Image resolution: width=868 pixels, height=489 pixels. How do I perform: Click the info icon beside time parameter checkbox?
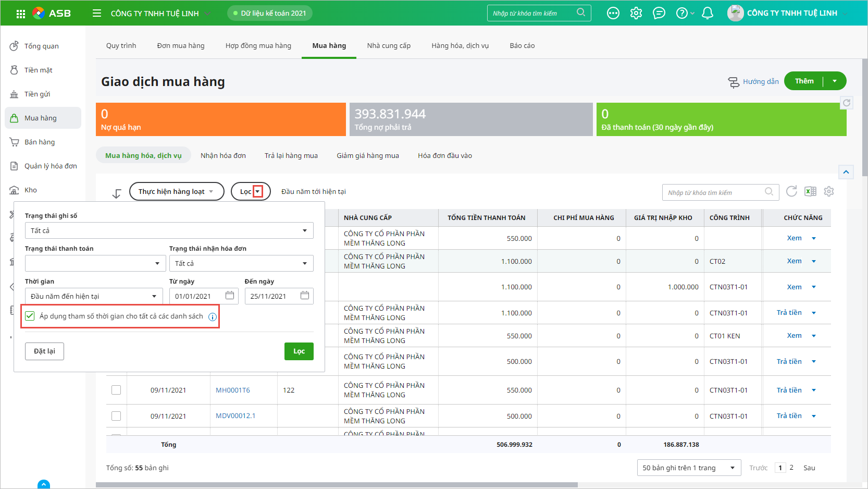(213, 317)
